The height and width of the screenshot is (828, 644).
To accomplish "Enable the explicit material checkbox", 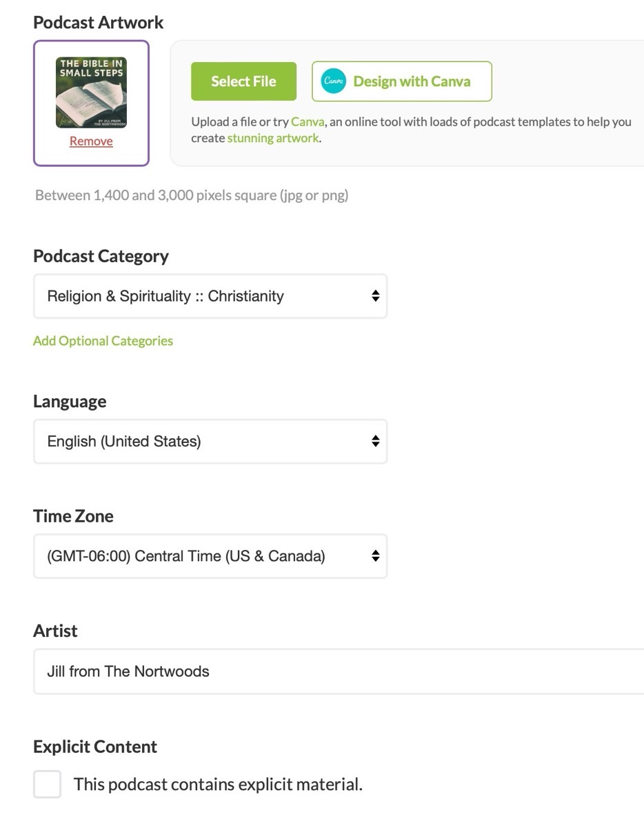I will (48, 785).
